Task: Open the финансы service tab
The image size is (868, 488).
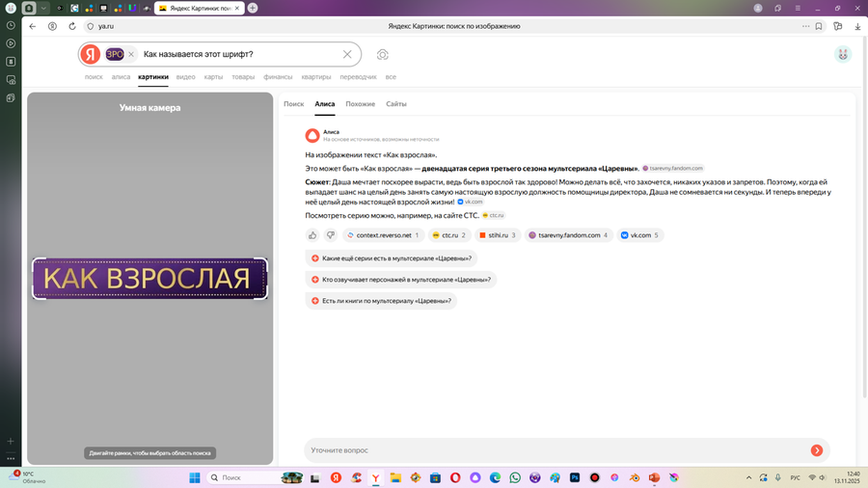Action: tap(278, 77)
